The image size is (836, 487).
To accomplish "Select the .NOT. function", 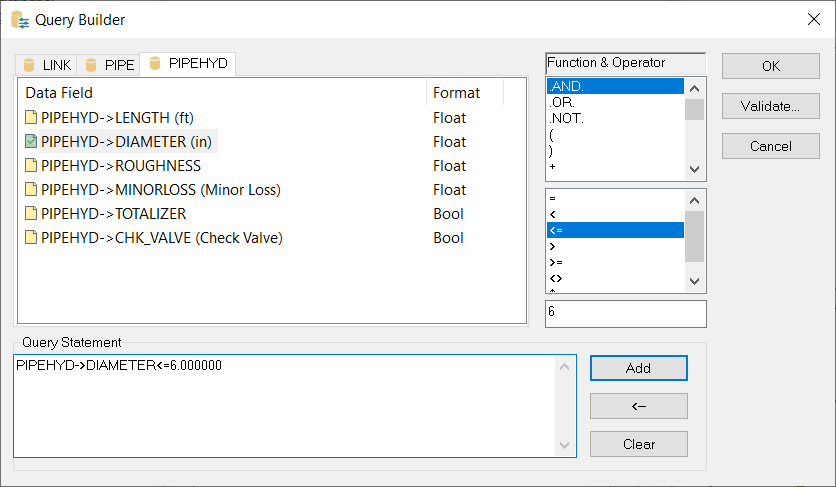I will tap(564, 118).
